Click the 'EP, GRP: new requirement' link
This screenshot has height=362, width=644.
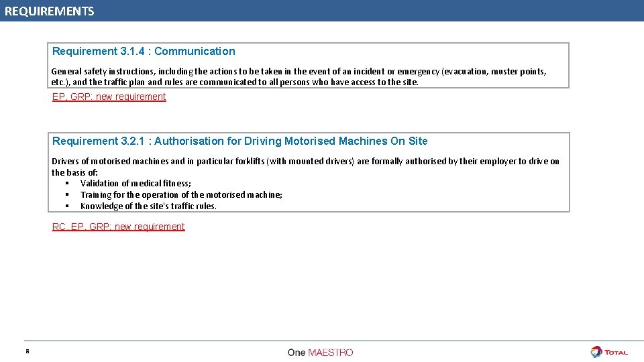(x=109, y=97)
